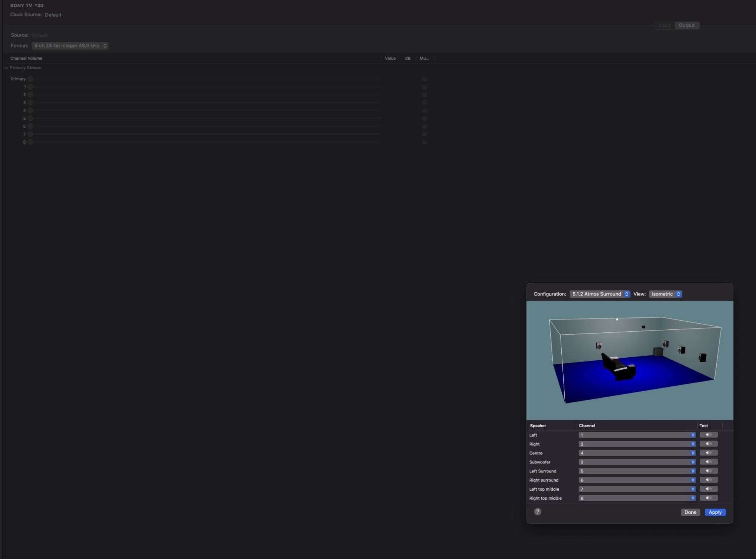Test the Right top middle speaker
Viewport: 756px width, 559px height.
click(x=708, y=498)
